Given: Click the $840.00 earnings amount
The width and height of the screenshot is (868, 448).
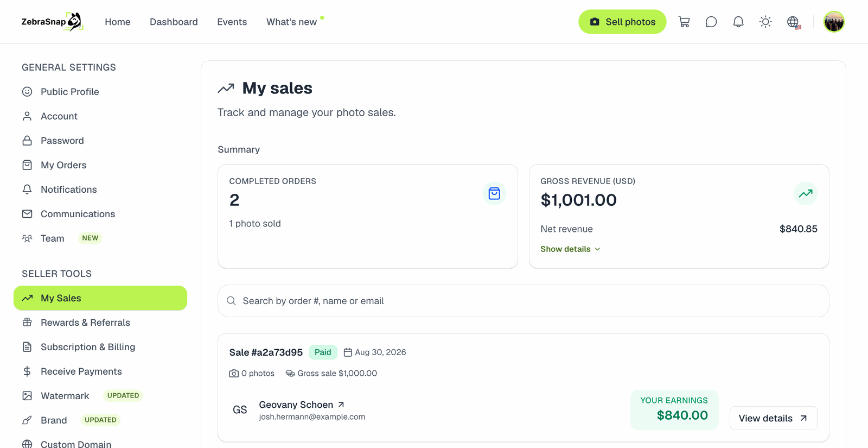Looking at the screenshot, I should (x=682, y=415).
